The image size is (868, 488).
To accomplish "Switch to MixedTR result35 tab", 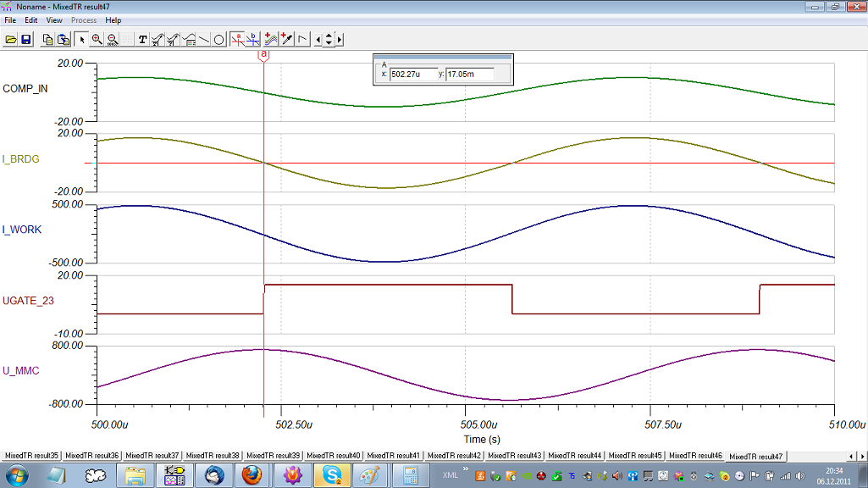I will [x=31, y=456].
